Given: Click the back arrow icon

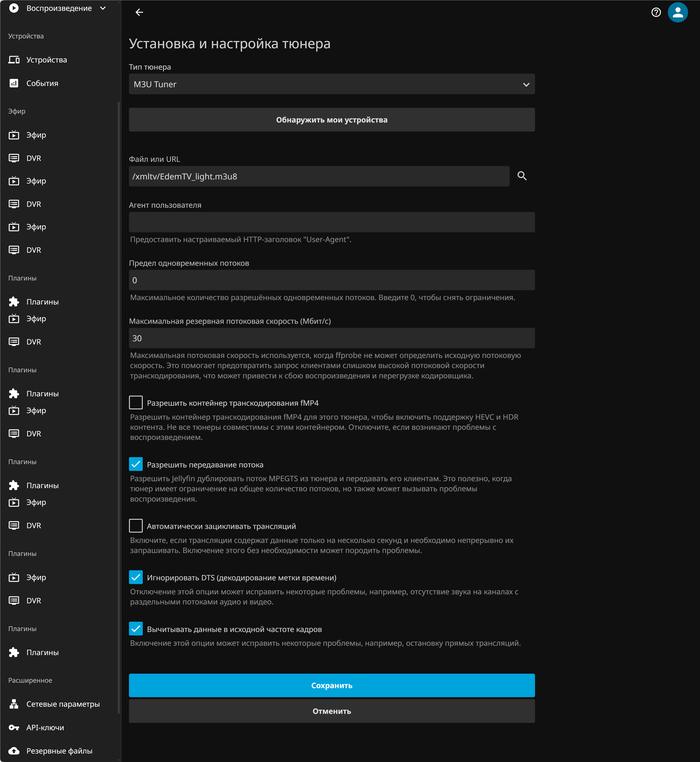Looking at the screenshot, I should tap(139, 13).
